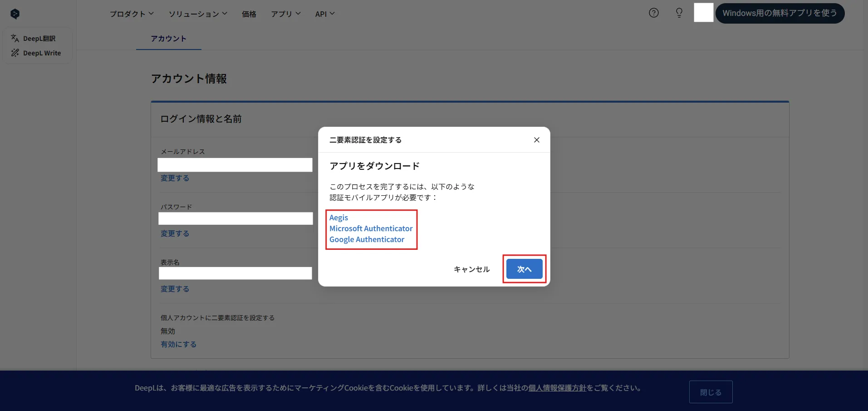Click 変更する under メールアドレス
The height and width of the screenshot is (411, 868).
pos(175,178)
